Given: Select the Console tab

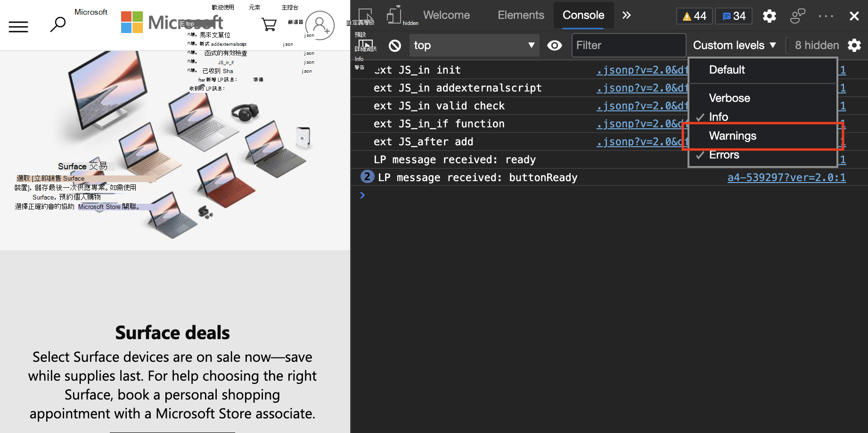Looking at the screenshot, I should click(583, 15).
